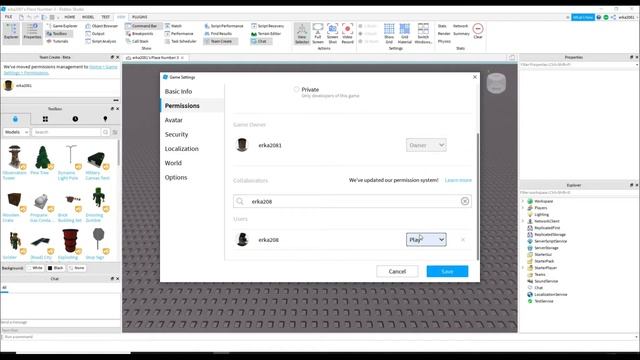This screenshot has height=360, width=640.
Task: Open Object Browser from the ribbon
Action: click(x=102, y=26)
